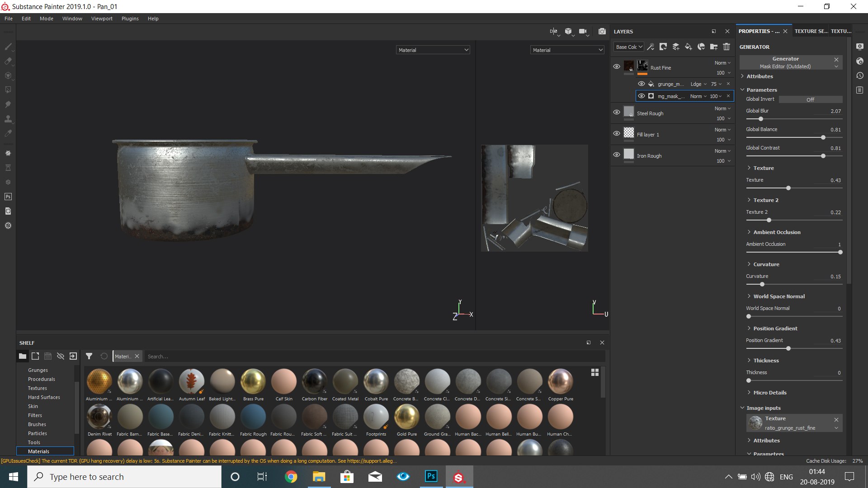Hide the Fill layer 1

click(x=616, y=133)
